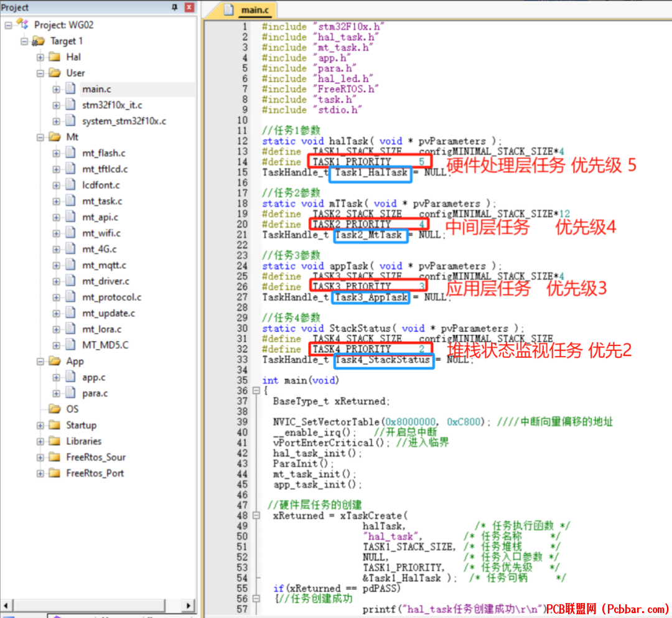Select the OS folder
This screenshot has height=618, width=672.
(72, 410)
